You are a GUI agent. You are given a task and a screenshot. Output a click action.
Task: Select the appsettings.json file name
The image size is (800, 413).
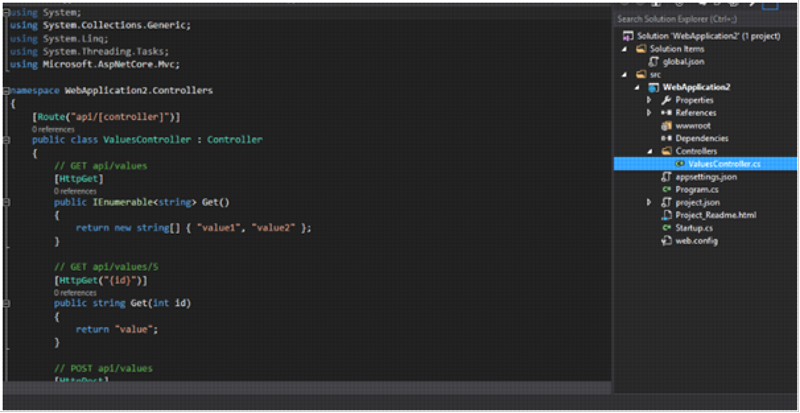706,177
